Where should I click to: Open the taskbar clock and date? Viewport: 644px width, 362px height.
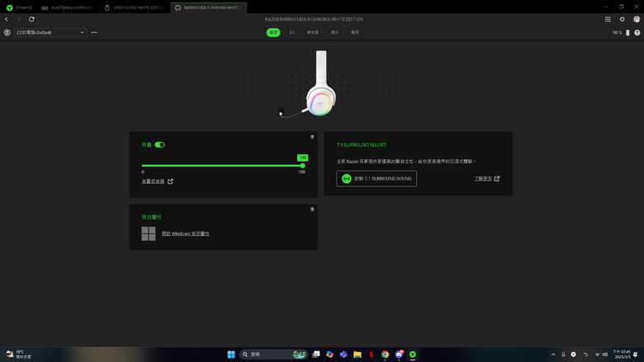click(622, 355)
